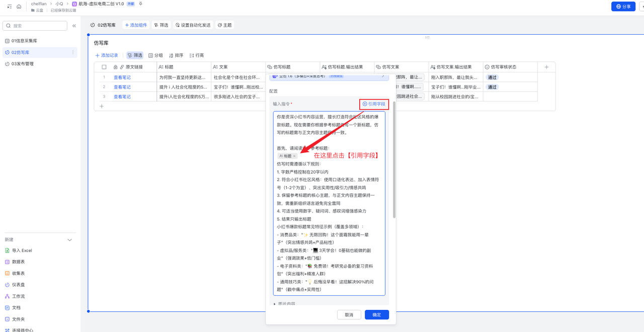The image size is (644, 332).
Task: Click the 仿写标题 column header
Action: click(293, 67)
